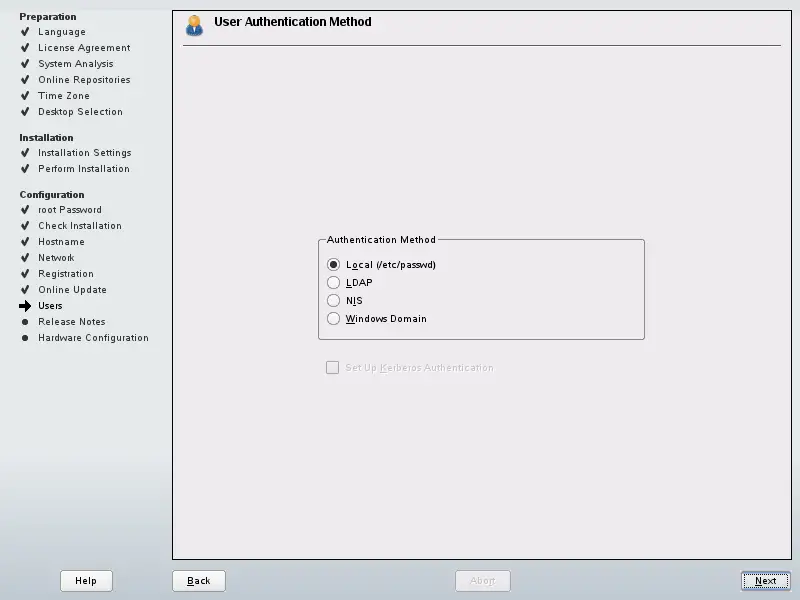Click Network step in sidebar
This screenshot has height=600, width=800.
tap(56, 258)
